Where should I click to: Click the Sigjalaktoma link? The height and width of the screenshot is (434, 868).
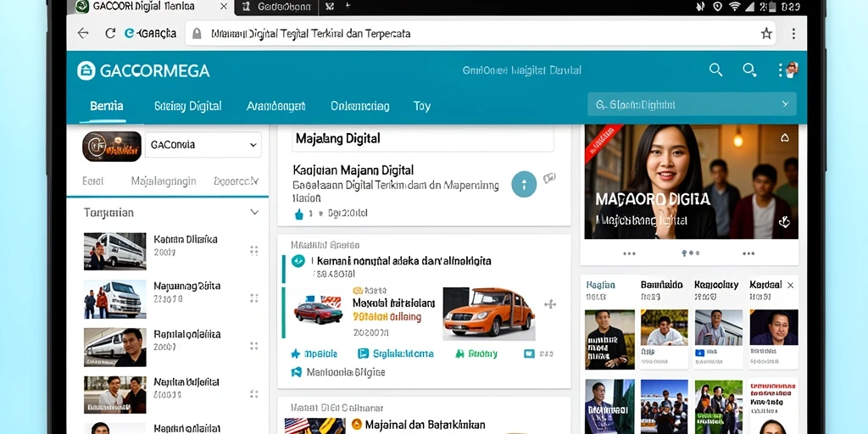[396, 353]
